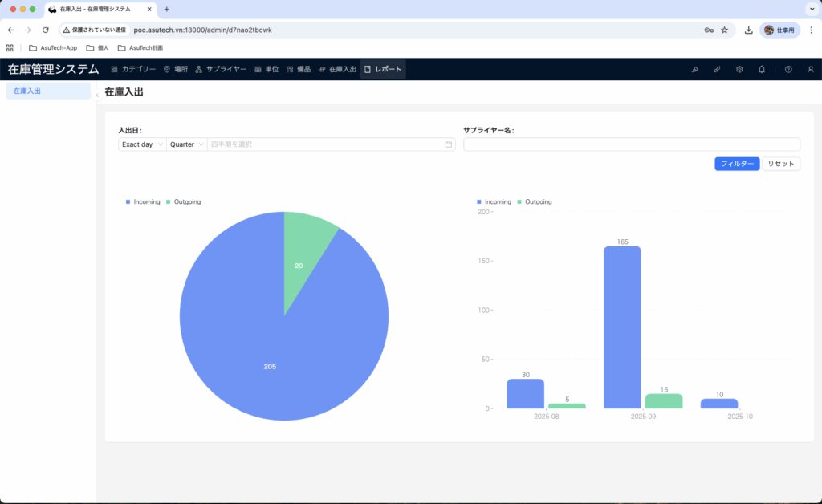Image resolution: width=822 pixels, height=504 pixels.
Task: Click the blue フィルター button
Action: pos(736,164)
